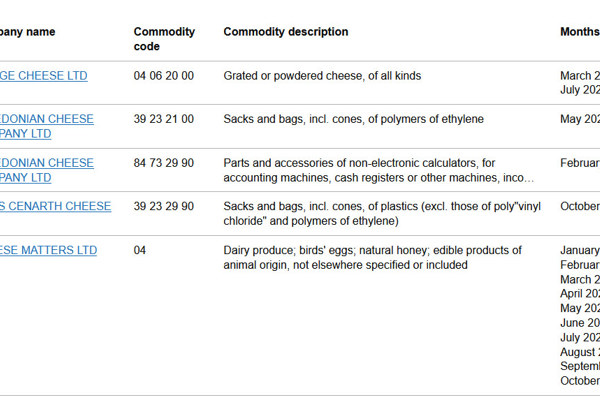
Task: Open the Cenarth Cheese company link
Action: click(55, 206)
